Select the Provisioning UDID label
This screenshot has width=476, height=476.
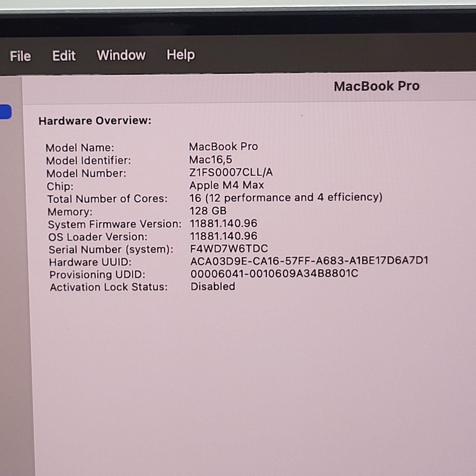pyautogui.click(x=97, y=275)
